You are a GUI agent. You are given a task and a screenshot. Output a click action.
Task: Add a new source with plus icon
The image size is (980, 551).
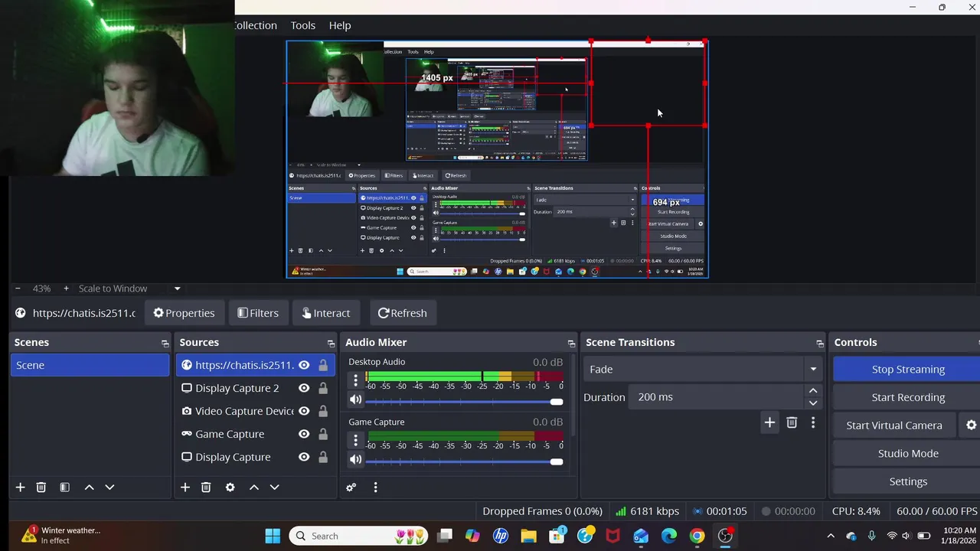click(185, 487)
